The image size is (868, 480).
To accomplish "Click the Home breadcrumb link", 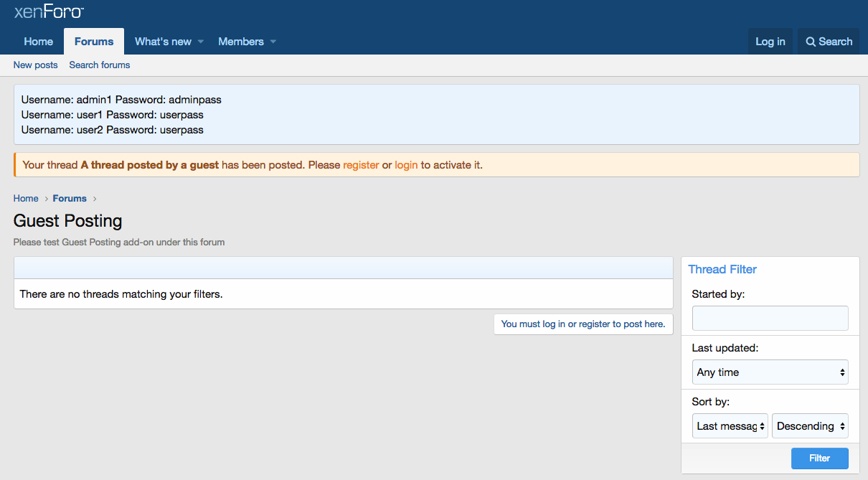I will point(26,199).
